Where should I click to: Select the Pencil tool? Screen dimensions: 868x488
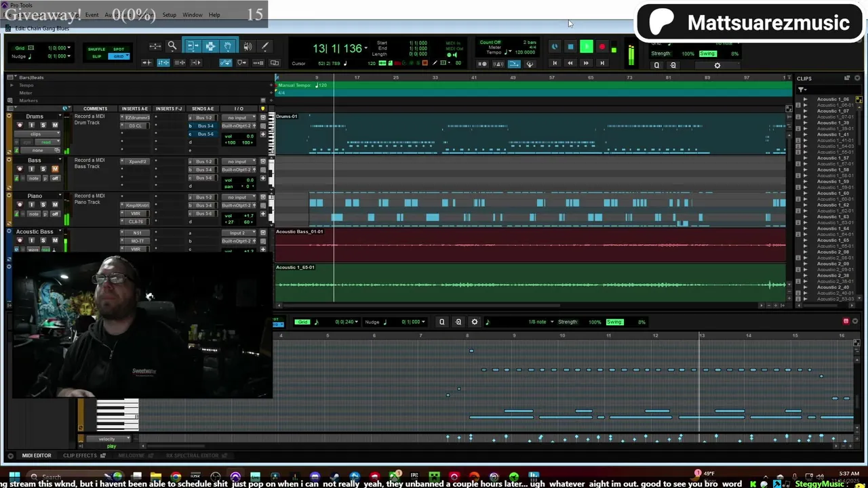point(265,46)
